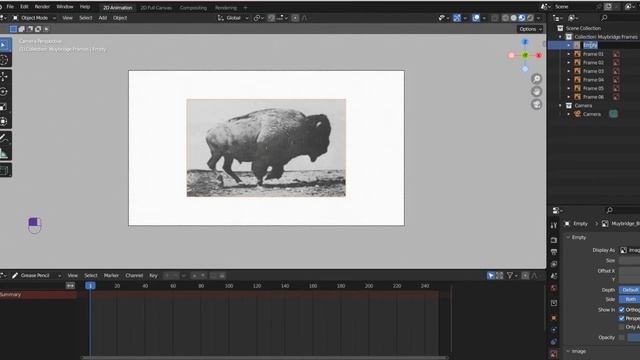Click the Opacity value slider
This screenshot has height=360, width=640.
point(634,338)
